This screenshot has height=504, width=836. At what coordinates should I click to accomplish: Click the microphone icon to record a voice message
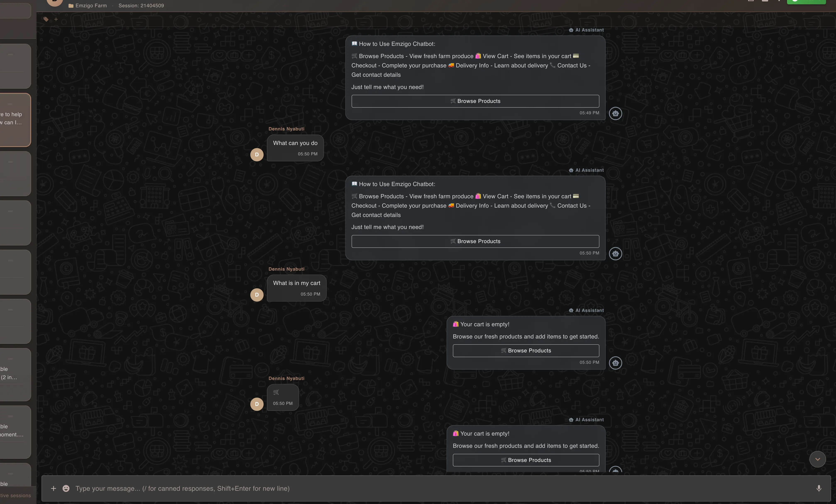point(819,488)
